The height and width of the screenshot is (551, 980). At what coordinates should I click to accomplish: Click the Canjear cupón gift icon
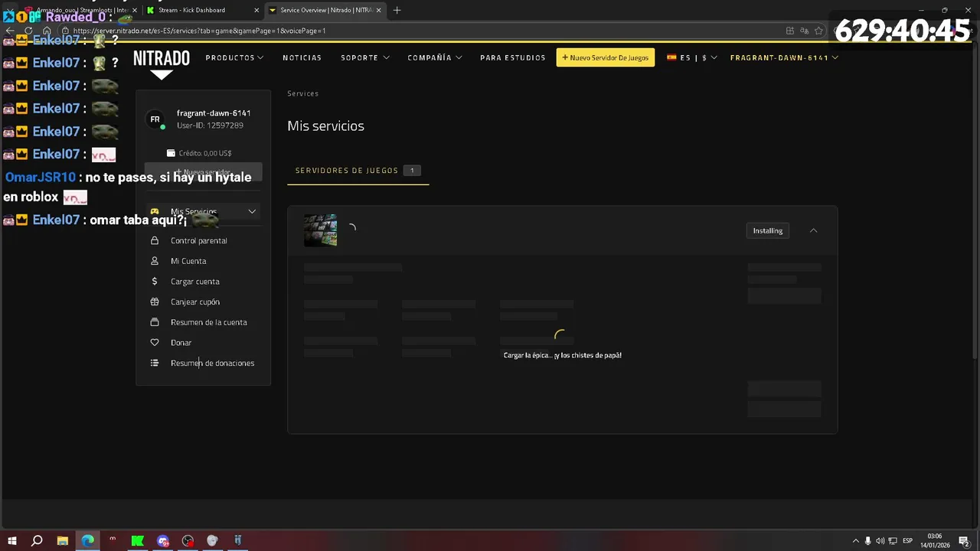(x=155, y=302)
